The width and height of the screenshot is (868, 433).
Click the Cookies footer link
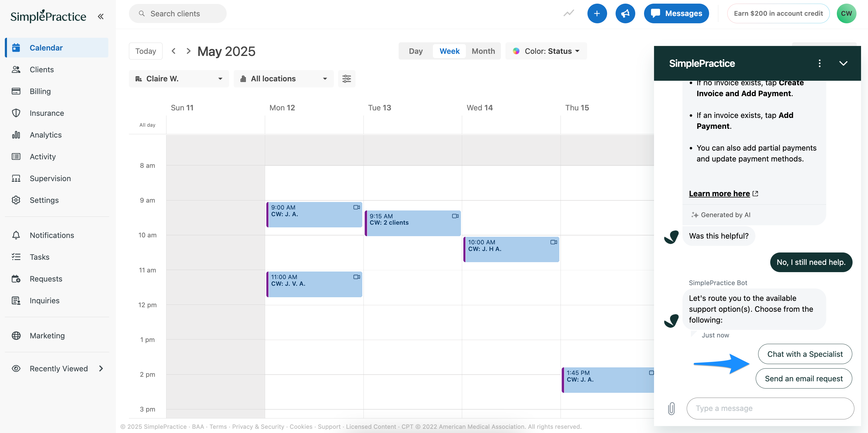tap(301, 426)
